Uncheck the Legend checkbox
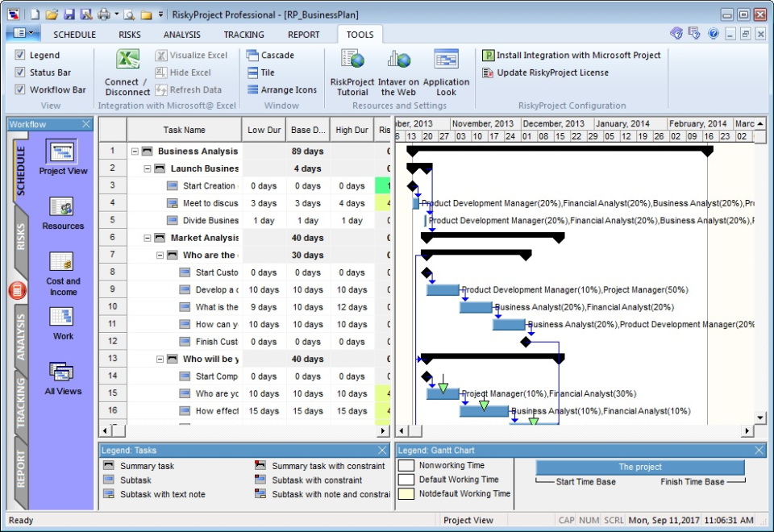Screen dimensions: 774x532 [20, 56]
